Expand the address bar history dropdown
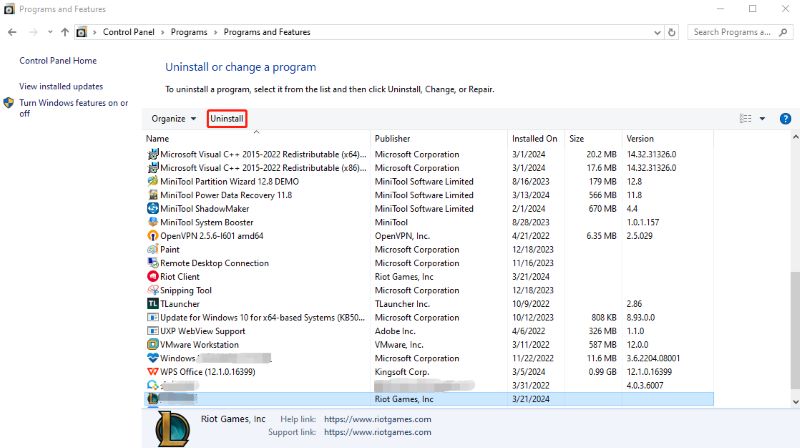The image size is (800, 448). click(657, 32)
